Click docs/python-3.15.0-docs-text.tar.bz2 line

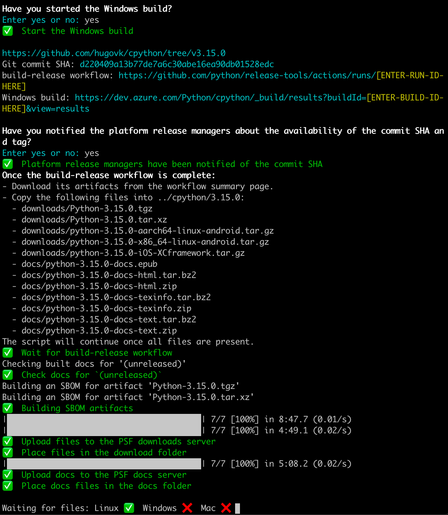coord(109,319)
